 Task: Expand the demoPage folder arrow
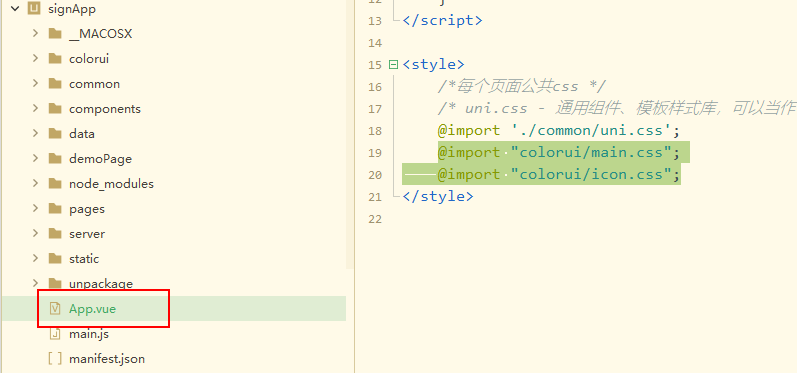click(x=35, y=158)
